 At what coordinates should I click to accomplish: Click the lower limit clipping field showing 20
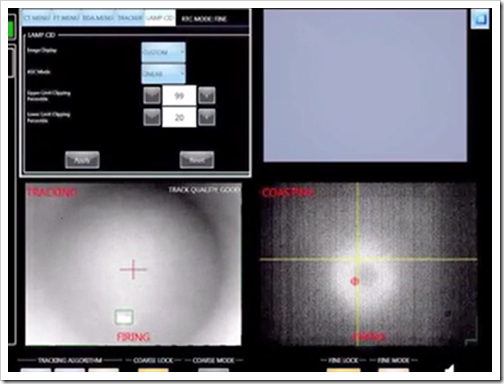click(x=179, y=117)
